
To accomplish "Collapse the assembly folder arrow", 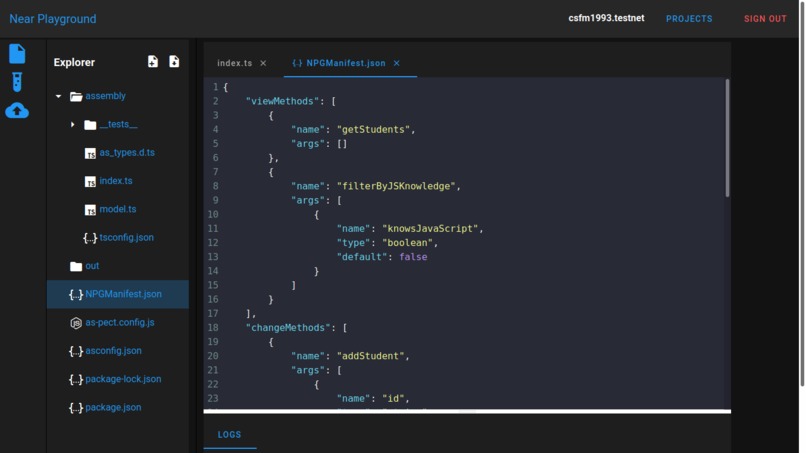I will pos(58,96).
